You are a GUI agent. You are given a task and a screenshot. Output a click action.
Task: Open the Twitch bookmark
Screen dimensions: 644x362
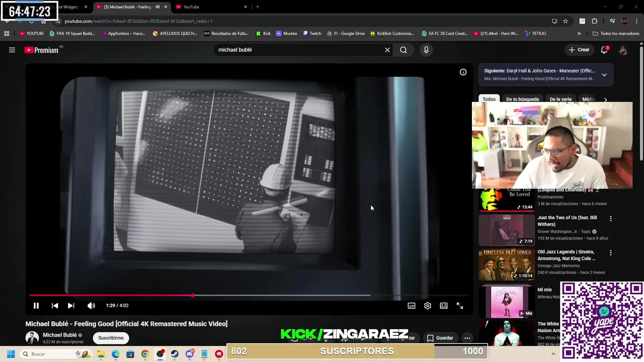312,34
